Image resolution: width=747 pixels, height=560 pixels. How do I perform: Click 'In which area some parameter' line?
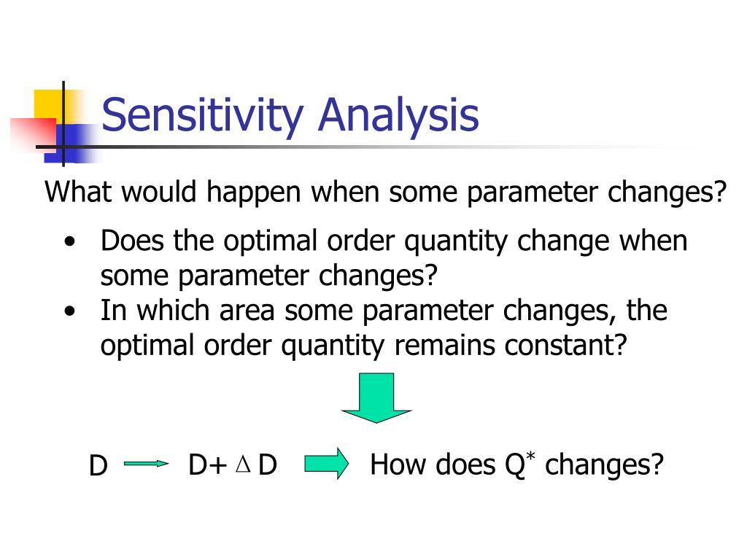coord(384,311)
